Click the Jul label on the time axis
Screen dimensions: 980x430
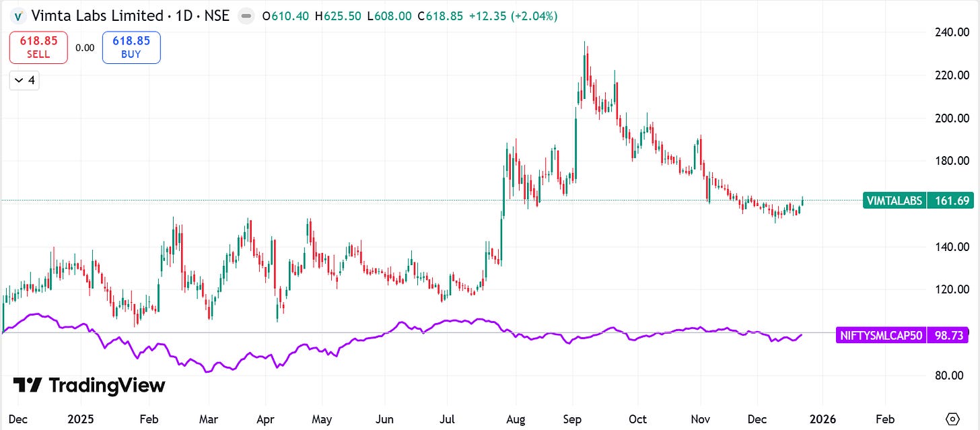click(446, 419)
